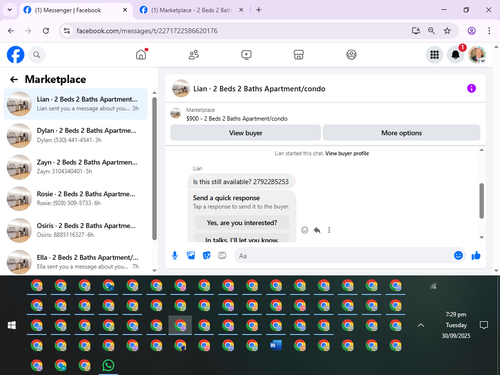Screen dimensions: 500x375
Task: Open the Marketplace storefront icon
Action: click(299, 54)
